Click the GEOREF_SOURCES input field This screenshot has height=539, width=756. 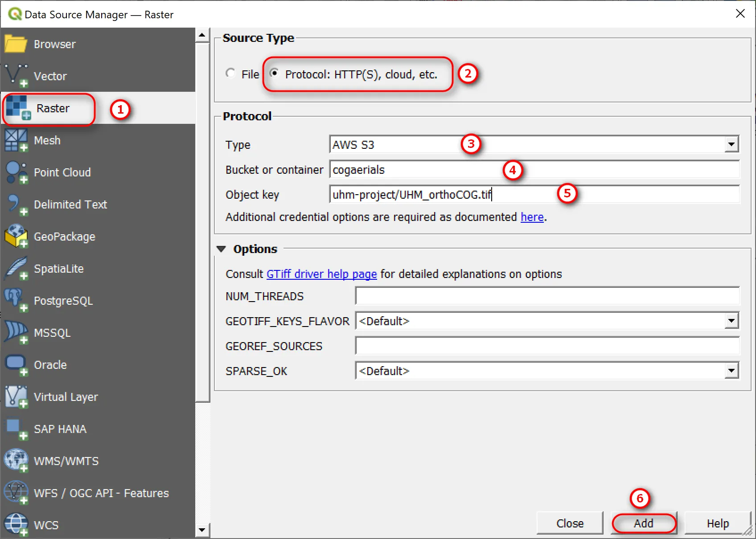point(547,346)
